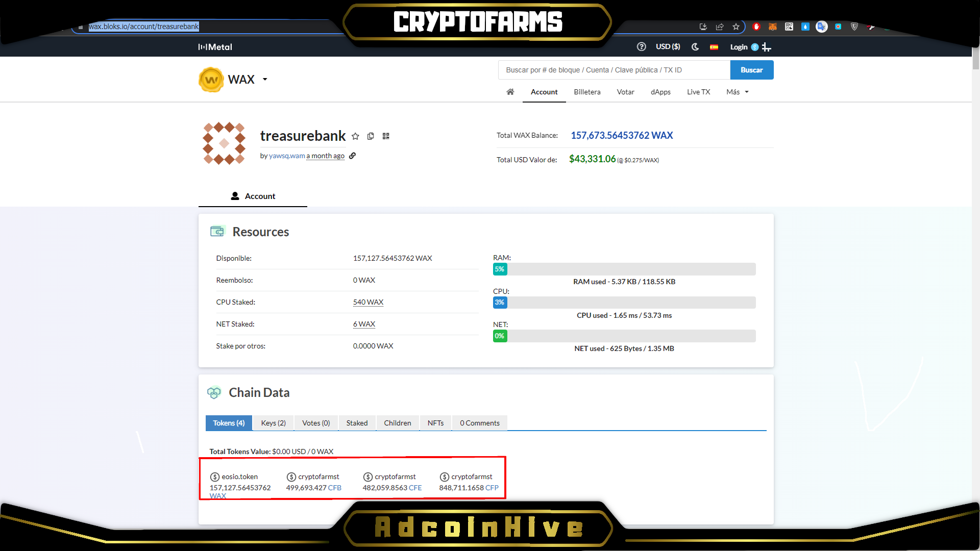The height and width of the screenshot is (551, 980).
Task: Click the help question mark icon
Action: (x=642, y=46)
